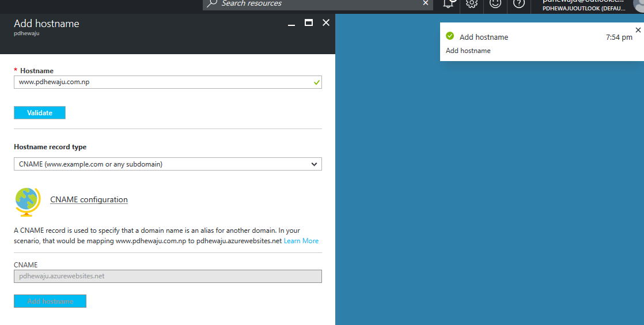Click the CNAME globe icon

(28, 202)
